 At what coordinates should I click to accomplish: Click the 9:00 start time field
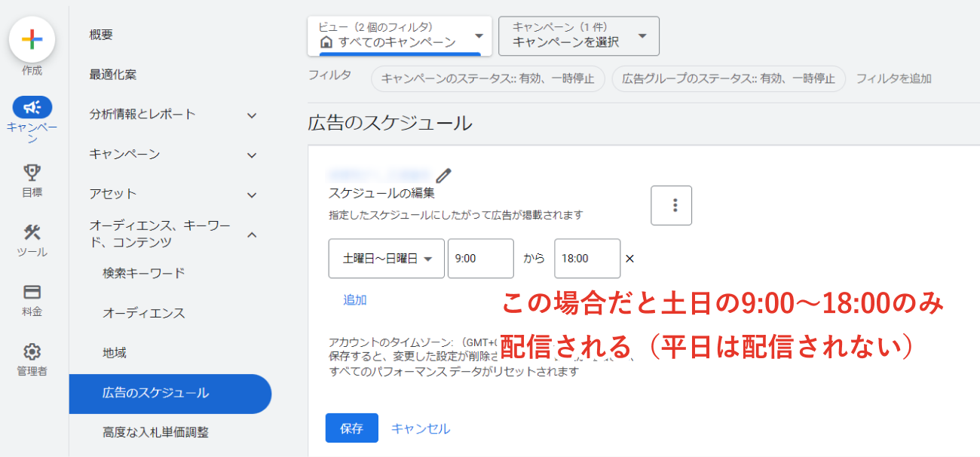pos(481,259)
